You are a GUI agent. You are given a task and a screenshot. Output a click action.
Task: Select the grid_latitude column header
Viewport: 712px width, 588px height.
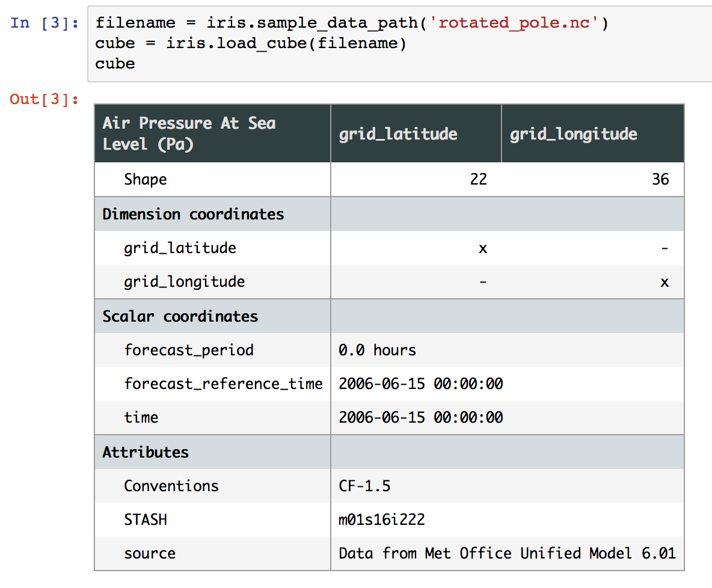click(397, 134)
